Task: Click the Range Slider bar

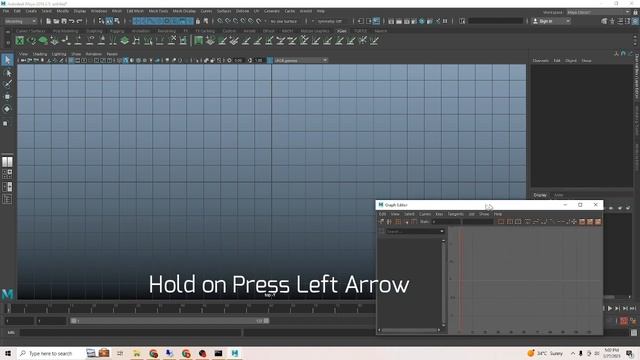Action: tap(170, 321)
